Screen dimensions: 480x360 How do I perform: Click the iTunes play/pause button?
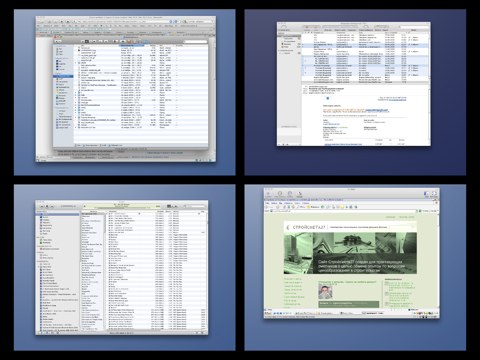click(47, 206)
